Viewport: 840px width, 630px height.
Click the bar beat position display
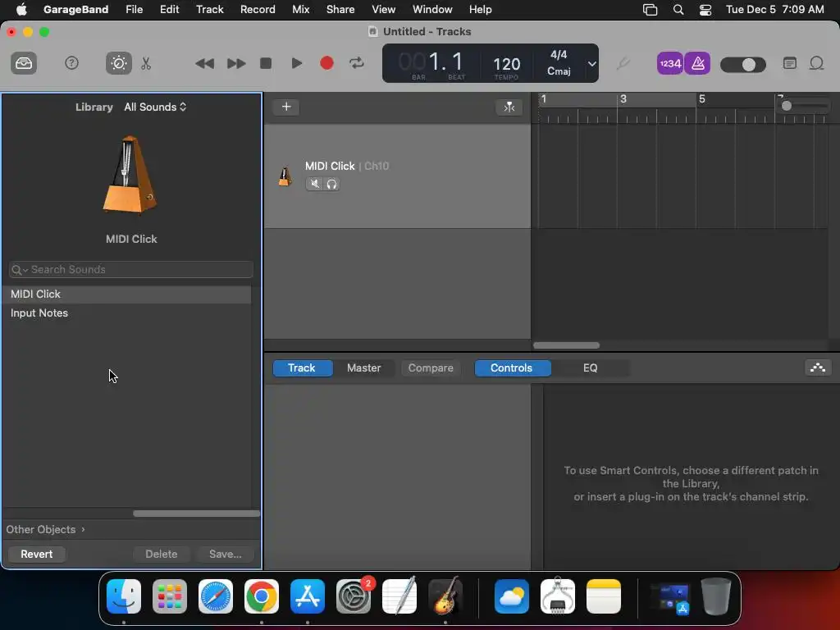(x=431, y=62)
